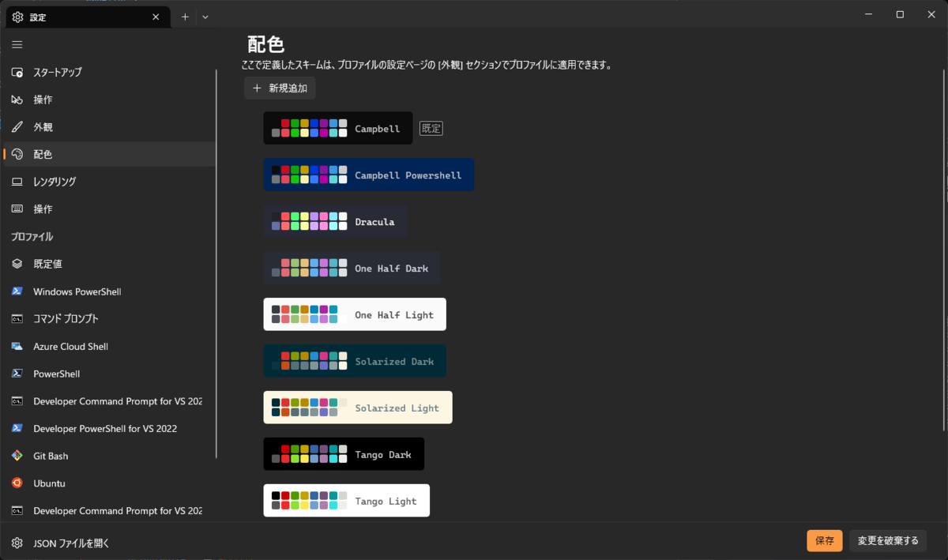Click the プロファイル section header
This screenshot has height=560, width=948.
click(x=32, y=237)
